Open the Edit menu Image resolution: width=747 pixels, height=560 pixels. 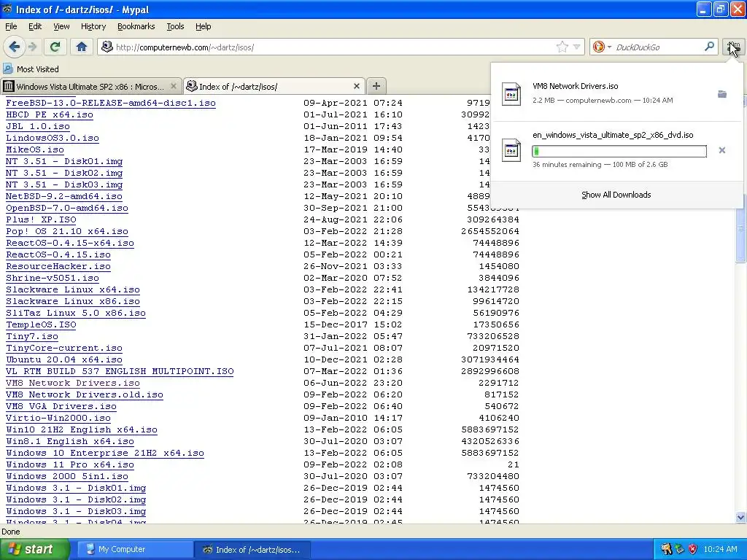[x=35, y=26]
